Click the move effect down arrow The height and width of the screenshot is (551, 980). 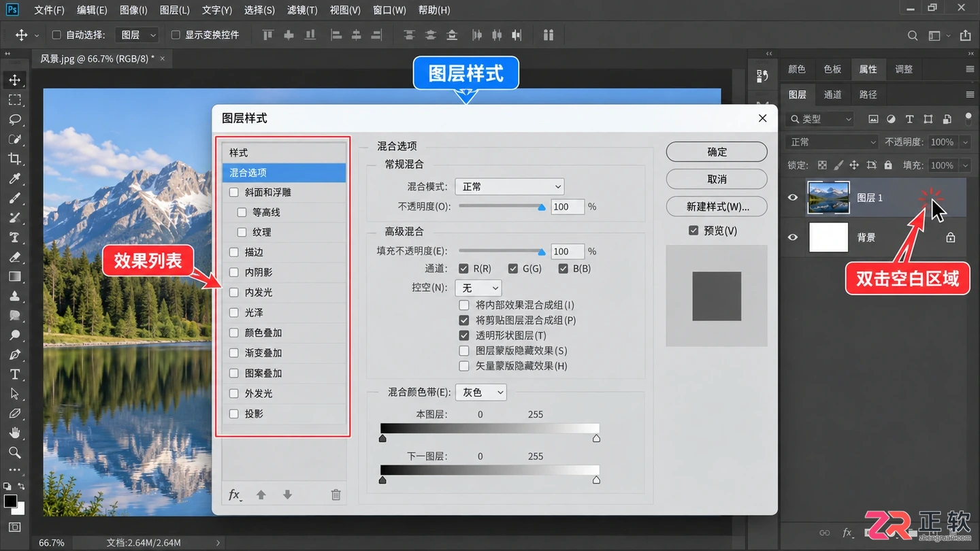pyautogui.click(x=287, y=495)
